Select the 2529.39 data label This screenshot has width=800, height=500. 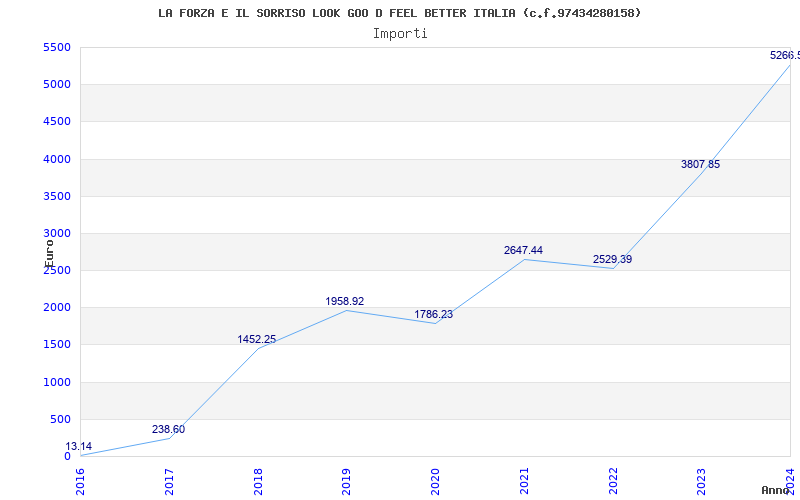coord(612,259)
